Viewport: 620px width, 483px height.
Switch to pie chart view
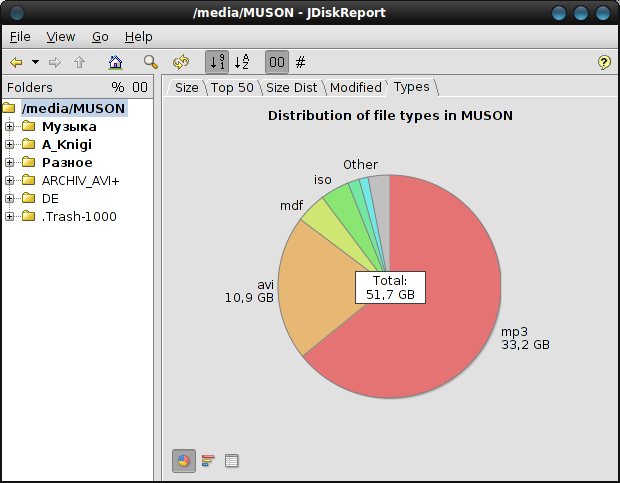(x=183, y=460)
